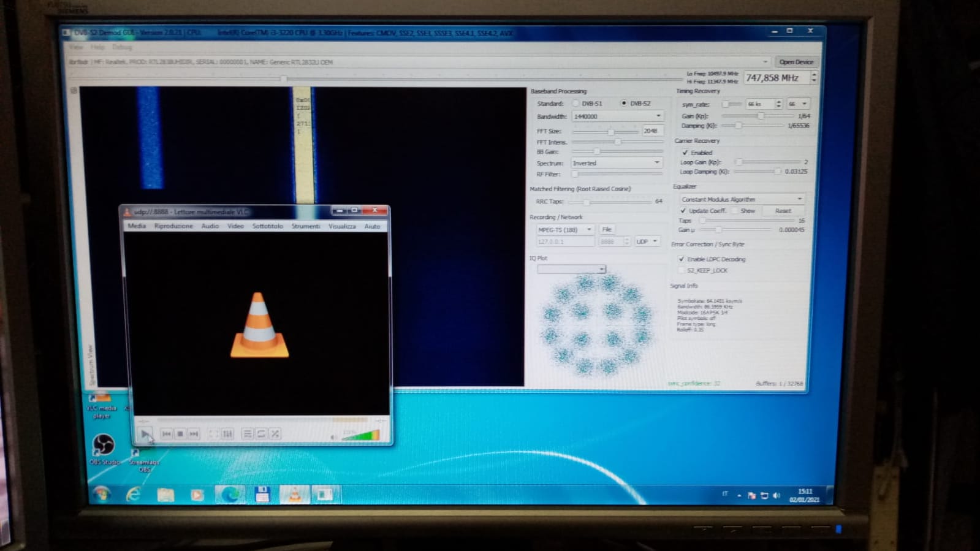This screenshot has height=551, width=980.
Task: Toggle the equalizer Show checkbox
Action: tap(735, 211)
